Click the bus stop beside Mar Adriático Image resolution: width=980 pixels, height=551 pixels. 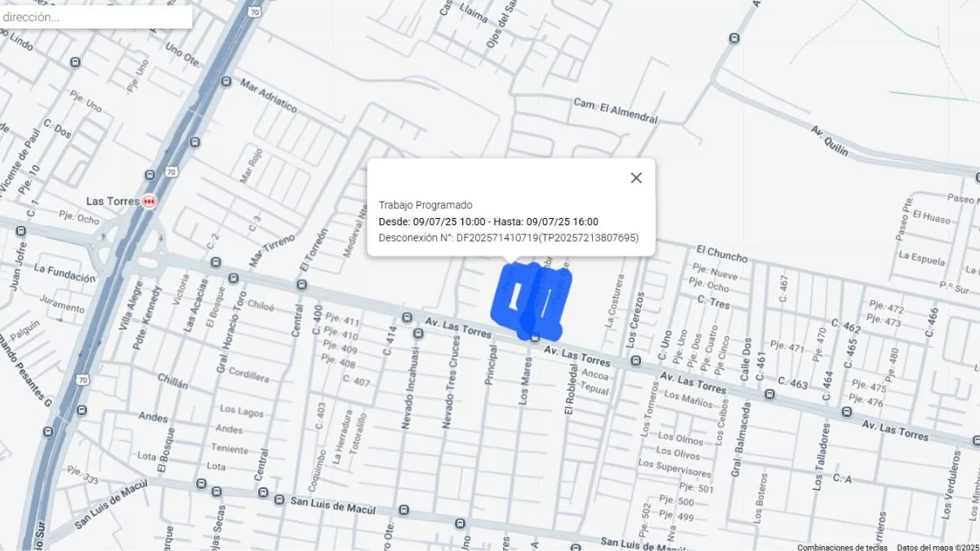click(x=226, y=82)
